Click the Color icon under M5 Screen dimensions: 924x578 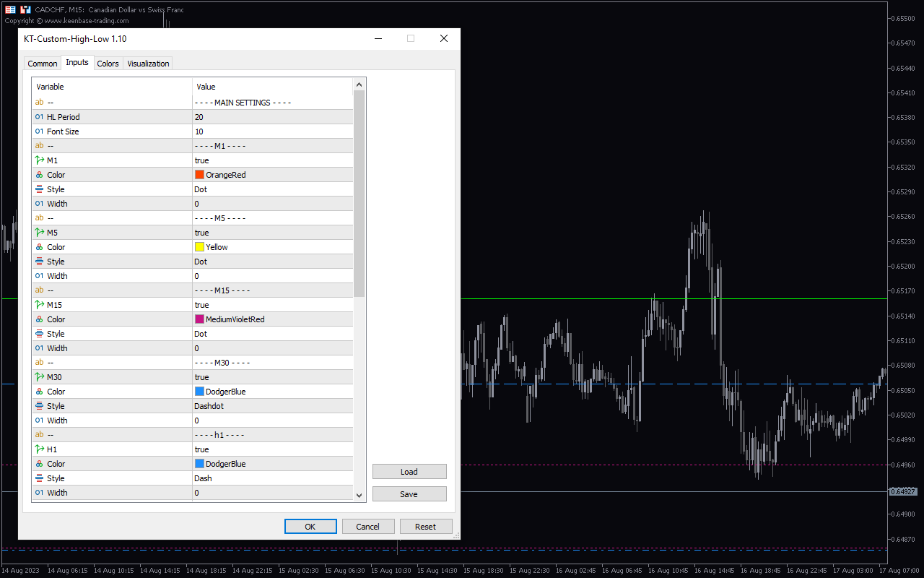[40, 247]
